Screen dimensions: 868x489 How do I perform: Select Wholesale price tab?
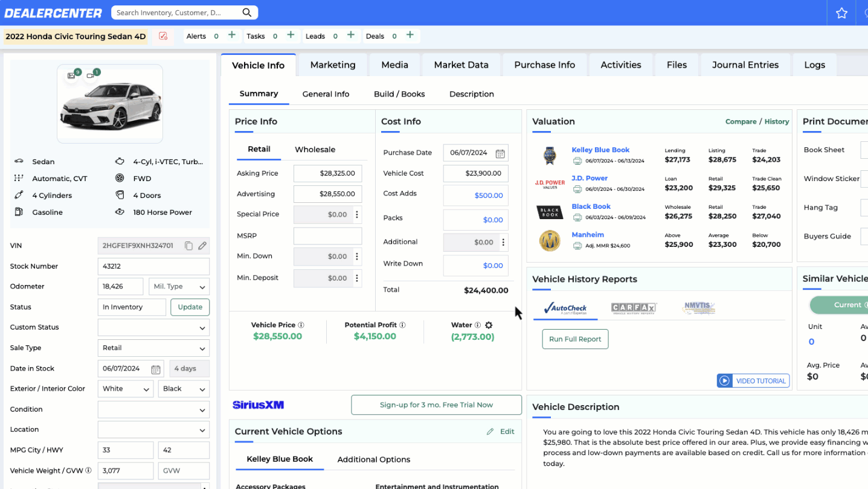(x=315, y=150)
